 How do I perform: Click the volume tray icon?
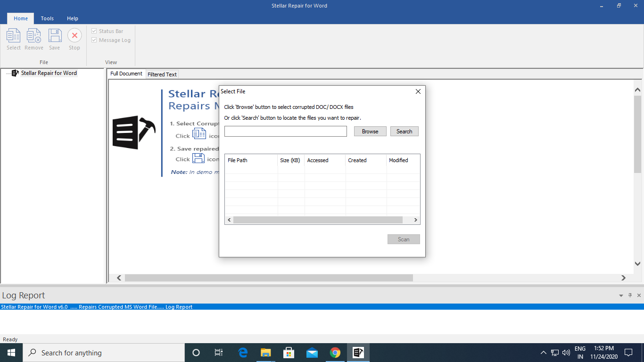pos(566,353)
